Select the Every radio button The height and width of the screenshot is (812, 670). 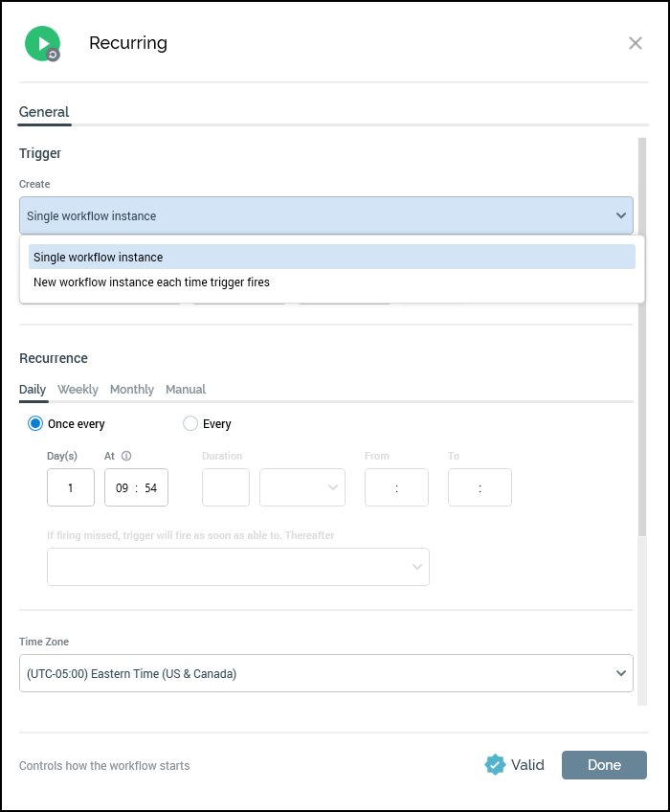(x=190, y=423)
